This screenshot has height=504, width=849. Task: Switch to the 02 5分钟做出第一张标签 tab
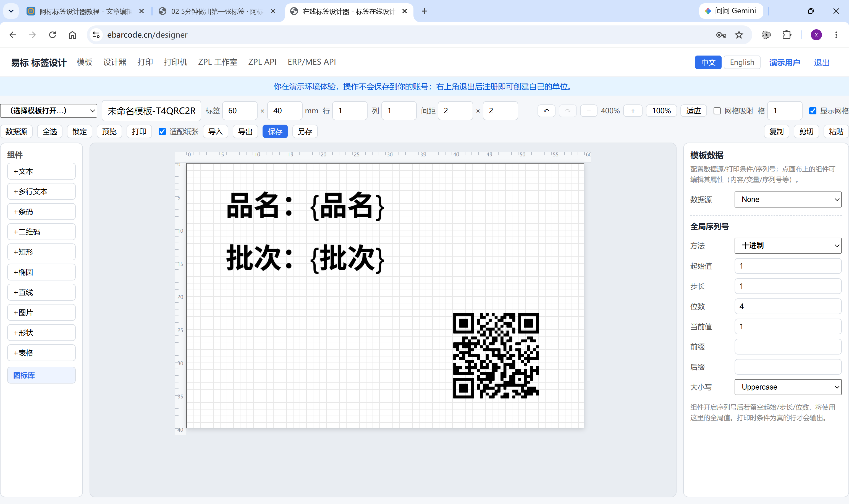click(x=217, y=11)
